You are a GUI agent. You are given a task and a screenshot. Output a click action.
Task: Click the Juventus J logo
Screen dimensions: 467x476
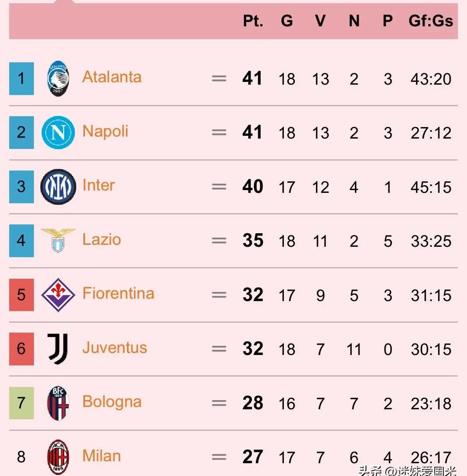58,349
